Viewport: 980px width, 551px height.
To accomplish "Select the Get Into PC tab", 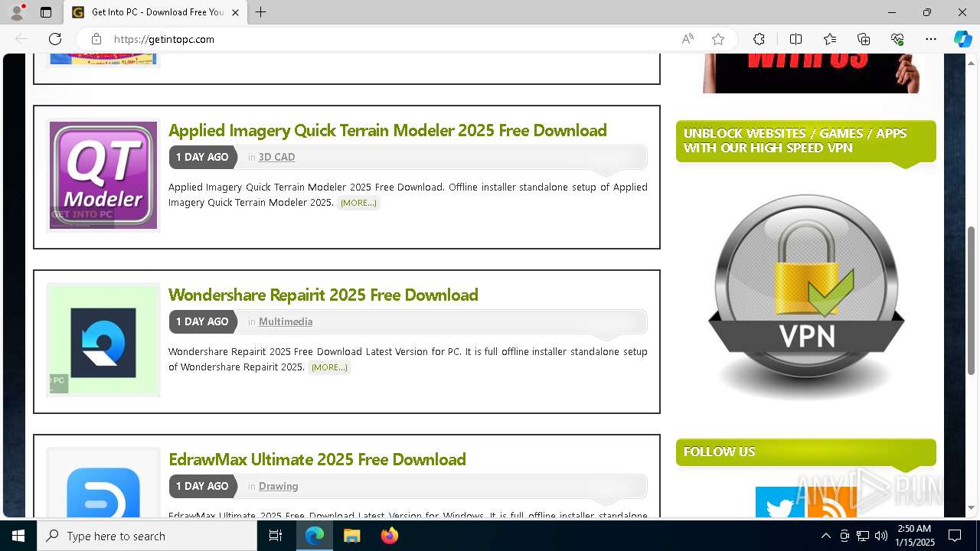I will coord(155,12).
